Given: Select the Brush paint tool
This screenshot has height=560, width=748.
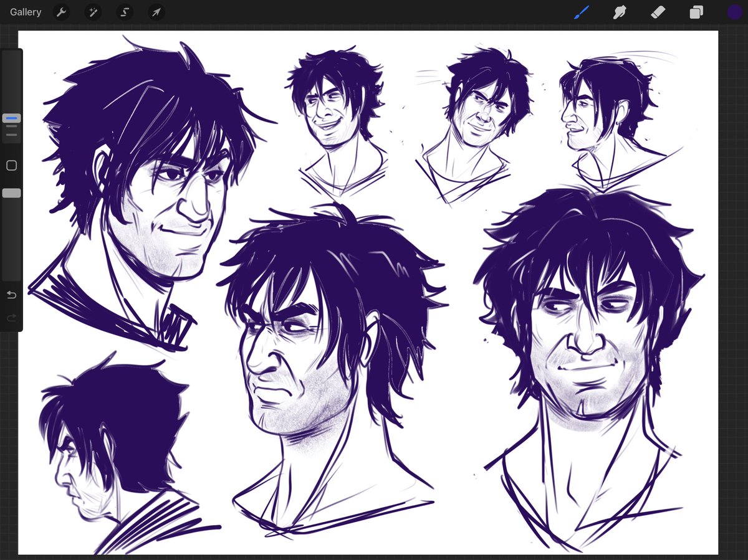Looking at the screenshot, I should pos(582,12).
